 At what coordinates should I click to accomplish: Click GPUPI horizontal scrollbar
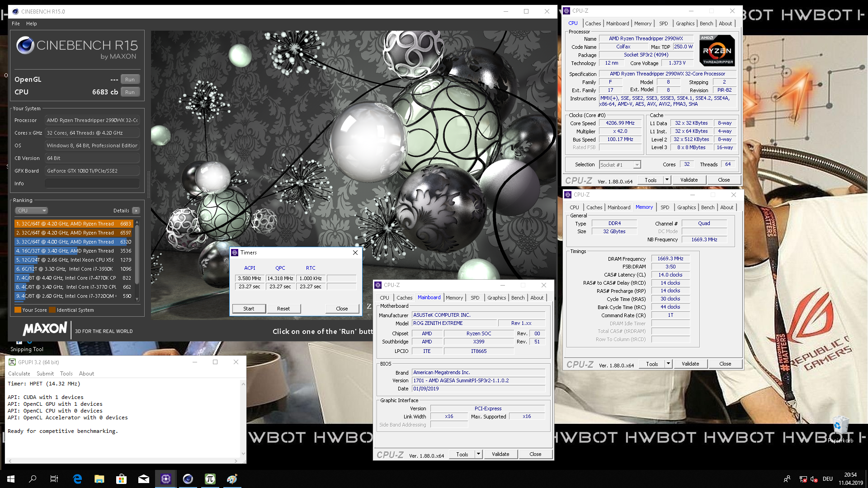(123, 461)
